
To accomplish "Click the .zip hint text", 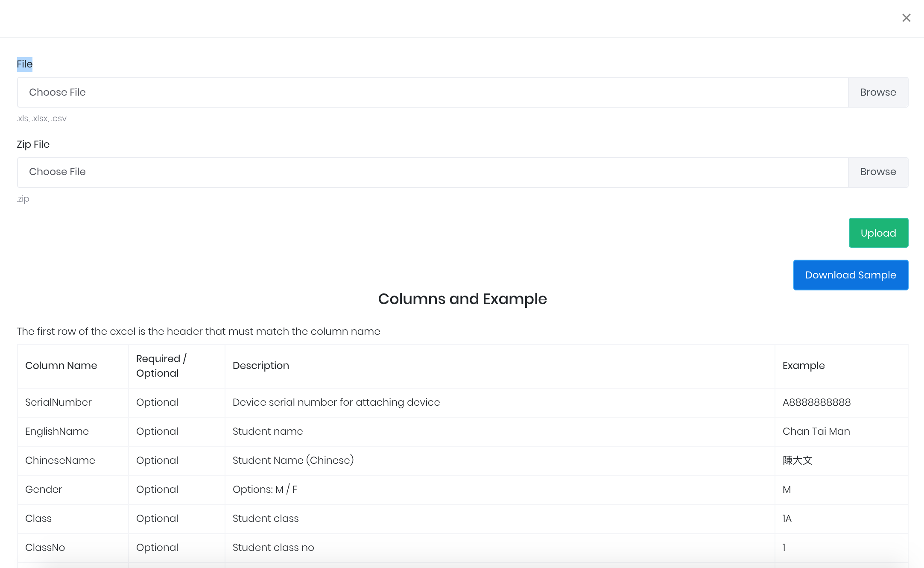I will pyautogui.click(x=23, y=199).
